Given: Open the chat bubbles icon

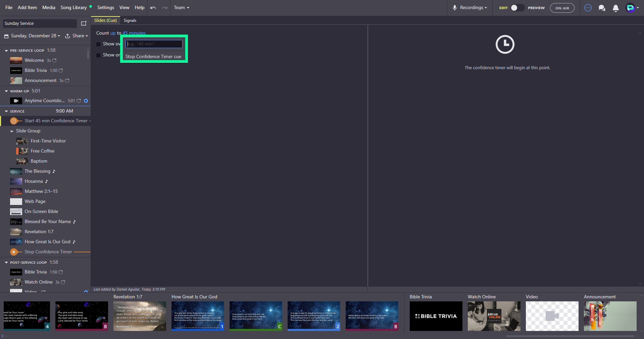Looking at the screenshot, I should pos(602,8).
